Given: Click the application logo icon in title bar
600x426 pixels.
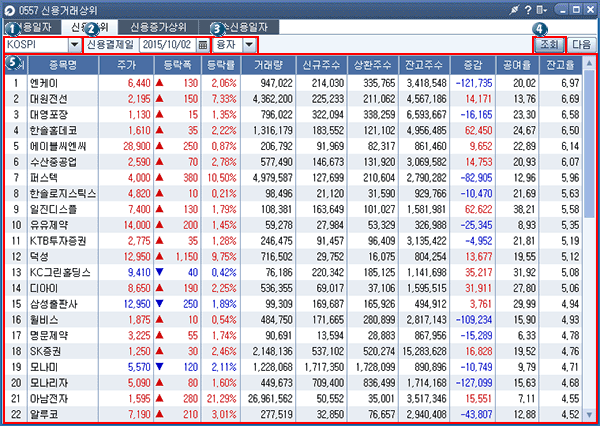Looking at the screenshot, I should 9,10.
